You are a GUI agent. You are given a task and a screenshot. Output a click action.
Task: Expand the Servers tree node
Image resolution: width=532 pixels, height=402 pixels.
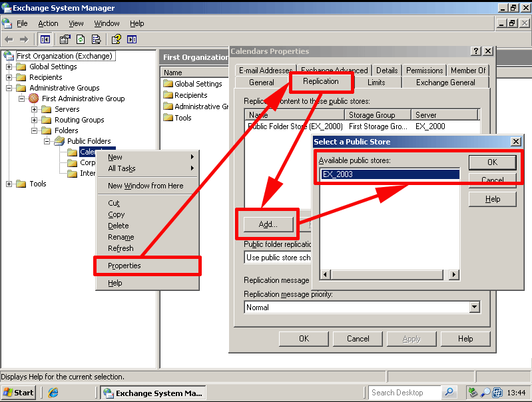coord(34,109)
